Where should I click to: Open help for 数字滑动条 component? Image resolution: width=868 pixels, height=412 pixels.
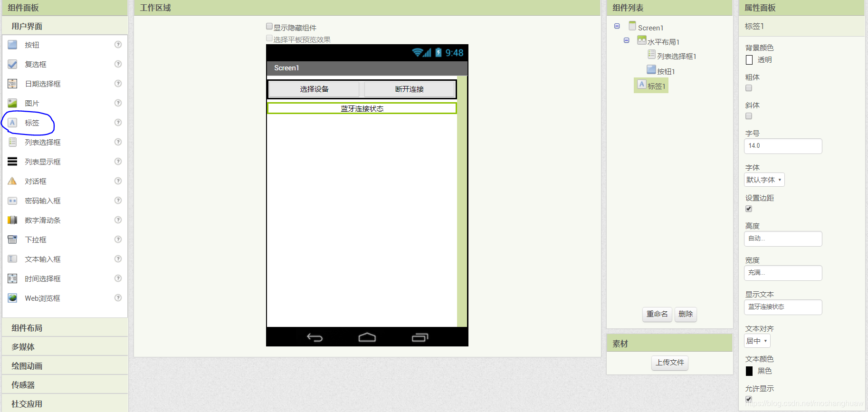[118, 220]
